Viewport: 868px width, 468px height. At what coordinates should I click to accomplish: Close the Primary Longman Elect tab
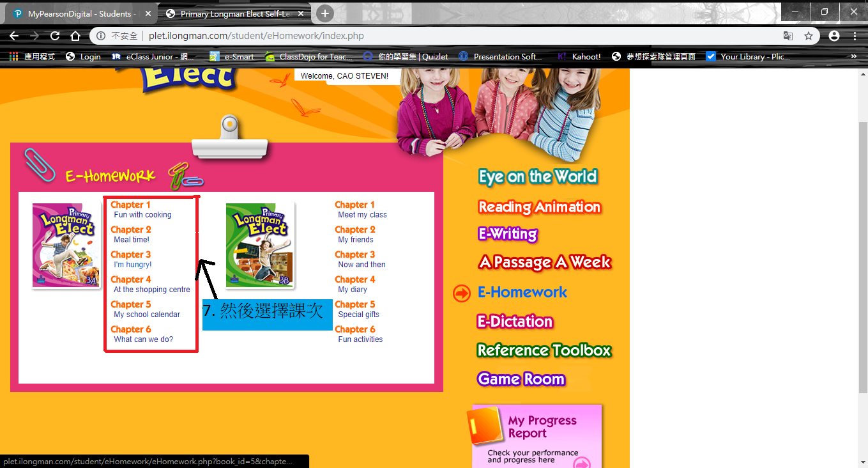click(x=301, y=13)
